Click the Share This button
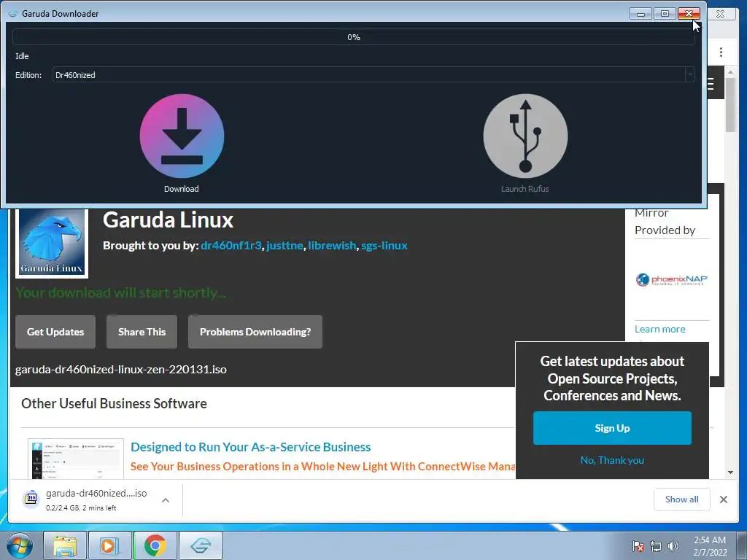The width and height of the screenshot is (747, 560). point(142,332)
